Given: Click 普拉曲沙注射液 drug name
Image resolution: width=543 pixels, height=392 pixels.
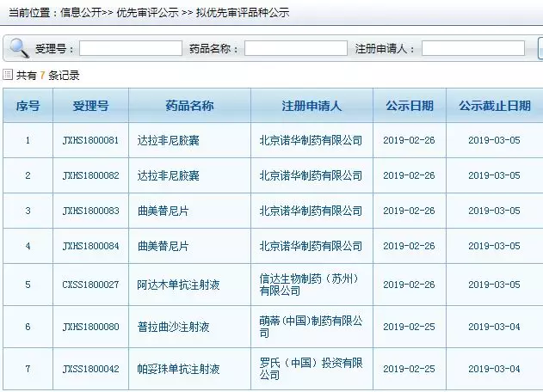Looking at the screenshot, I should coord(174,327).
